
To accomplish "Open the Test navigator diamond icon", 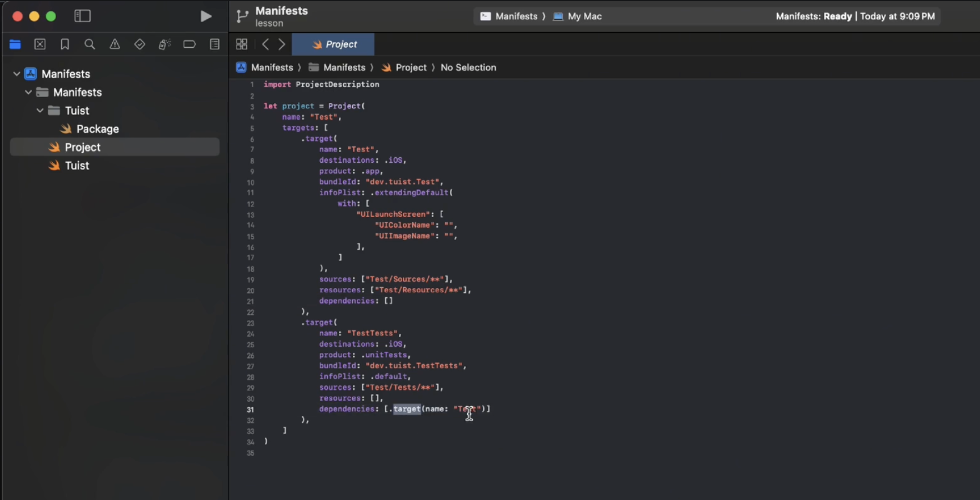I will [139, 44].
